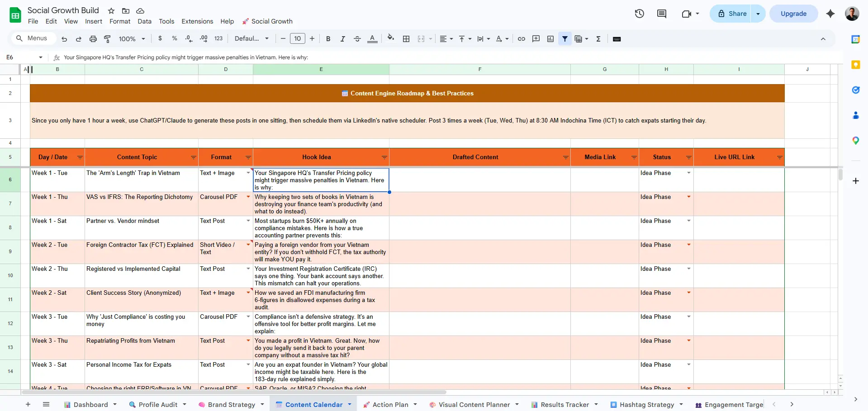Click the Insert link icon
Screen dimensions: 868x411
point(522,39)
